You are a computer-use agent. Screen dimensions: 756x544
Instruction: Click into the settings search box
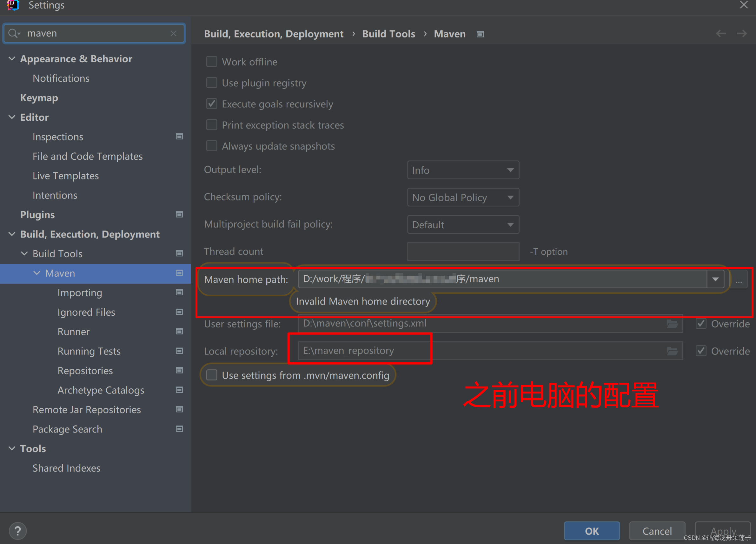(94, 33)
